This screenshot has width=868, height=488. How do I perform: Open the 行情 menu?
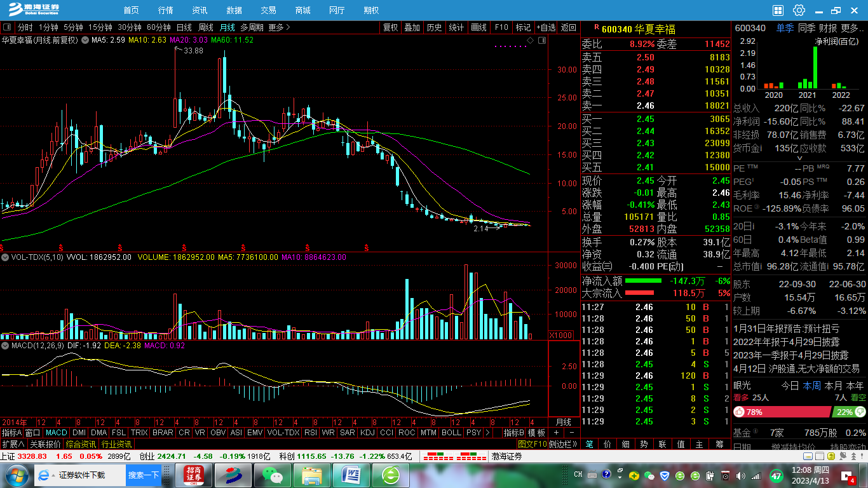[x=166, y=10]
